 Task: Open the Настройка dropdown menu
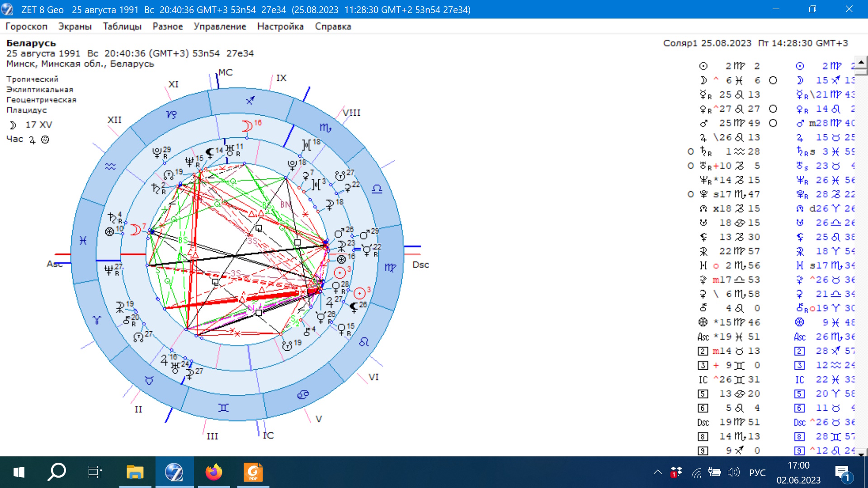(280, 26)
